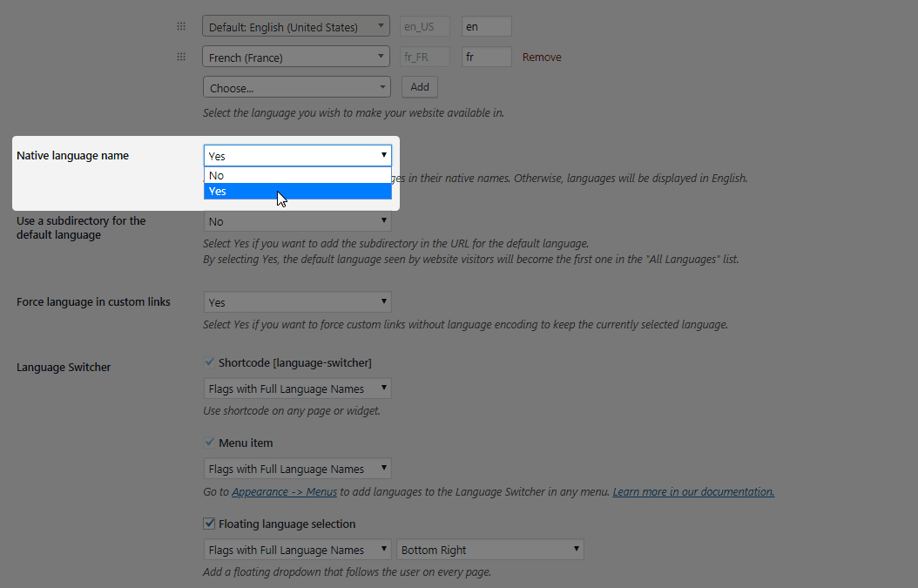Toggle the Menu item checkbox
The width and height of the screenshot is (918, 588).
pos(209,443)
